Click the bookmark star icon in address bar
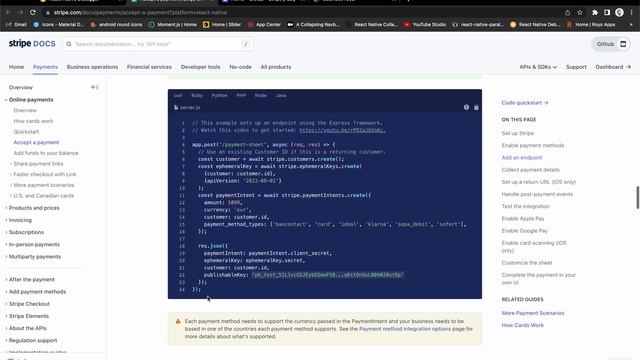 (580, 13)
